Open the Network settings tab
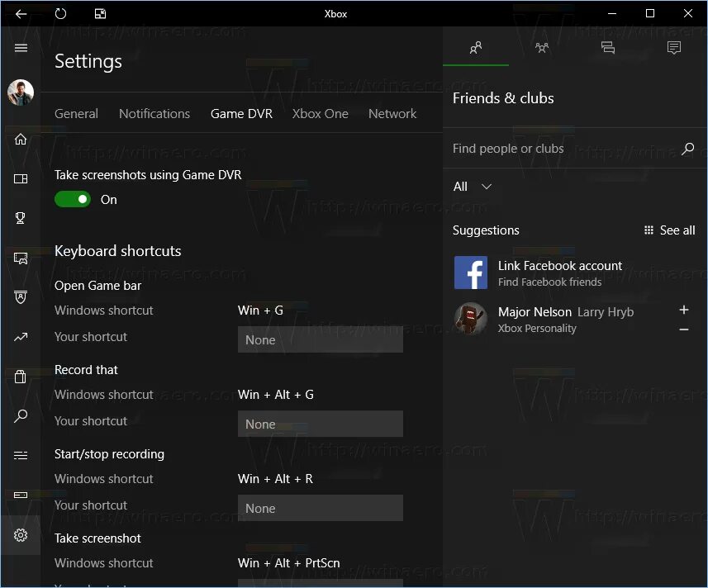The width and height of the screenshot is (708, 588). [392, 114]
